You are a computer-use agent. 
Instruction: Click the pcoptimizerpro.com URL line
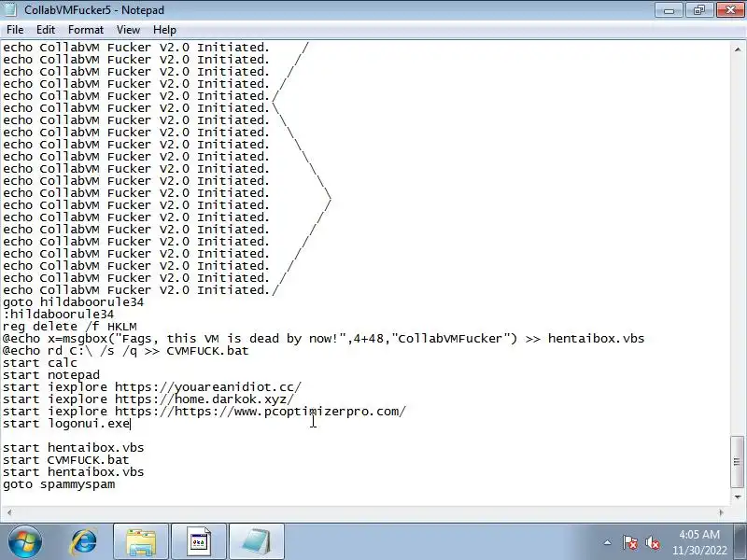pos(204,412)
